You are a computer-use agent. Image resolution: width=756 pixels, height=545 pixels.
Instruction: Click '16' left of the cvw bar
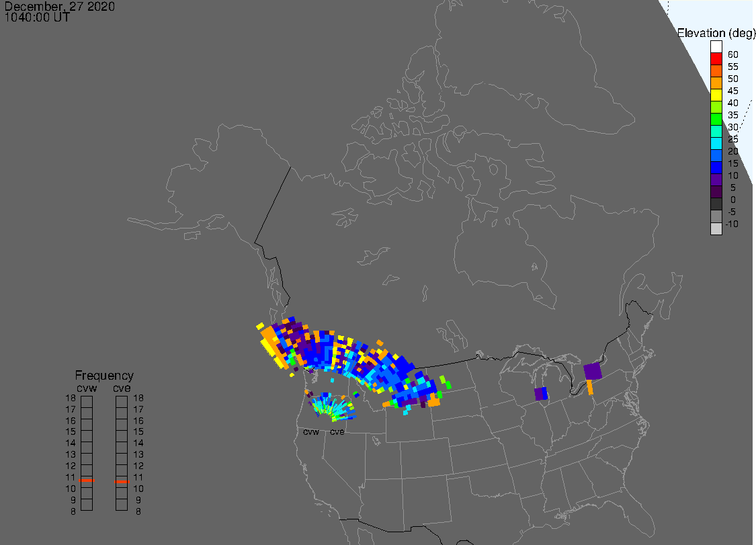click(x=71, y=421)
